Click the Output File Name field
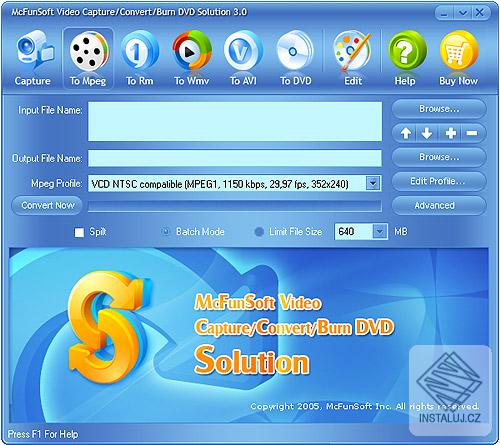Viewport: 500px width, 445px height. pos(235,158)
